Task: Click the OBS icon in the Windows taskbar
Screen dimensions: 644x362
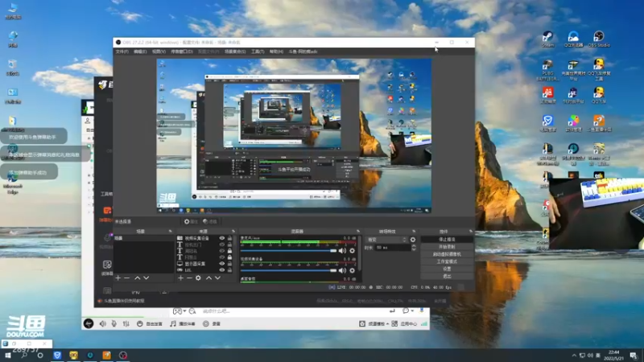Action: coord(123,355)
